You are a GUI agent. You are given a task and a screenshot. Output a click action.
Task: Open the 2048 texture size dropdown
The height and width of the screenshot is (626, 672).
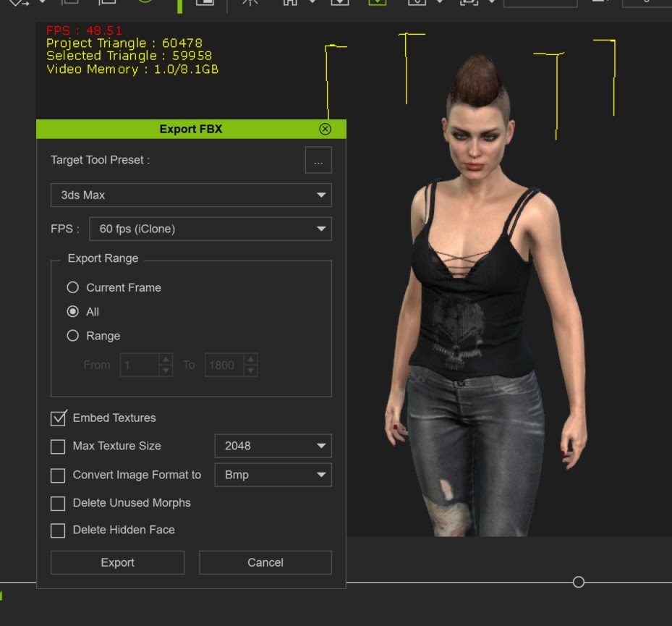[273, 446]
